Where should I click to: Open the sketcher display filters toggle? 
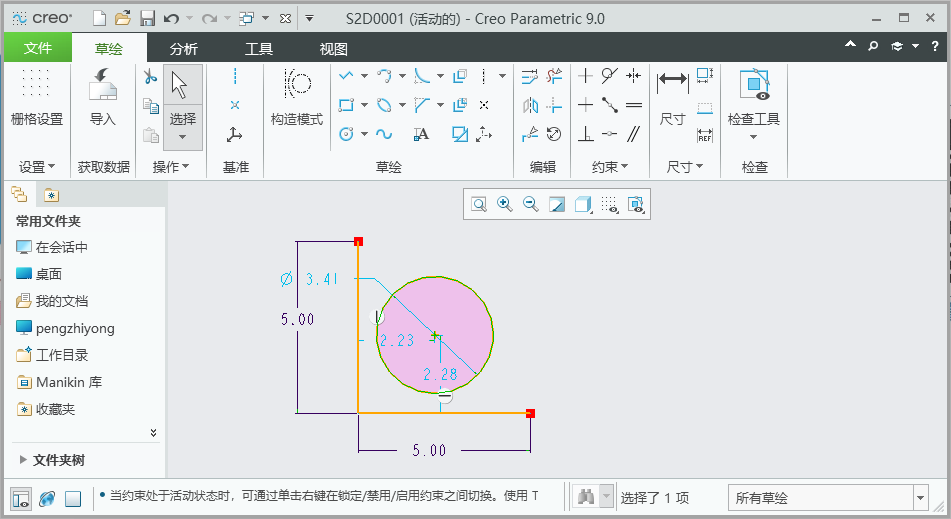[610, 204]
